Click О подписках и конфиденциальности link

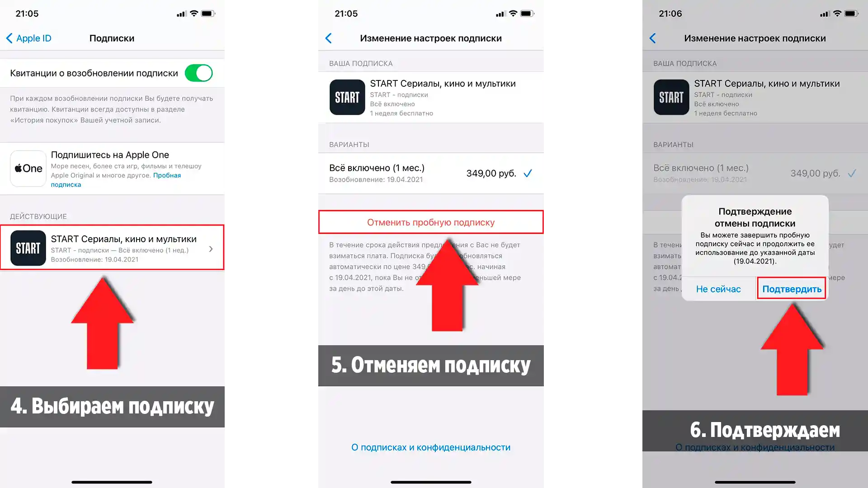click(x=430, y=447)
